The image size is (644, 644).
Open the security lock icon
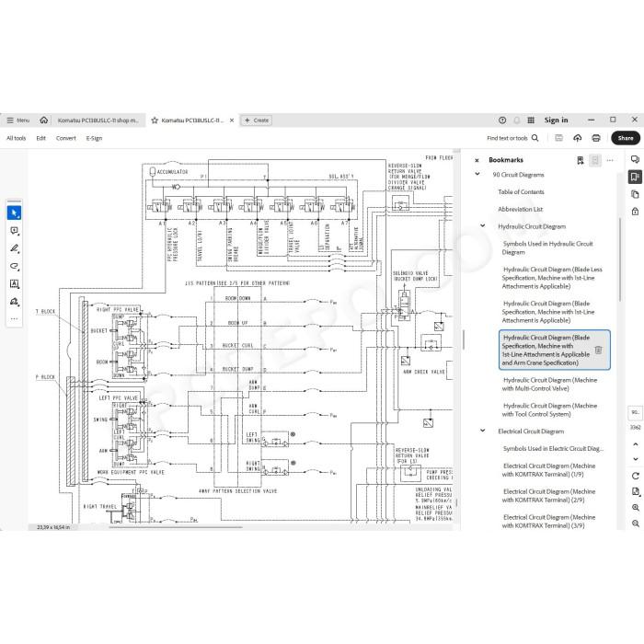coord(635,212)
